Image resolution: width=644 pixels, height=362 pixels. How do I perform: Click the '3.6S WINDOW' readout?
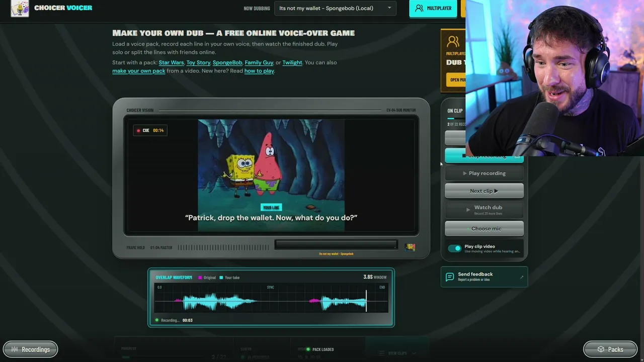(375, 277)
